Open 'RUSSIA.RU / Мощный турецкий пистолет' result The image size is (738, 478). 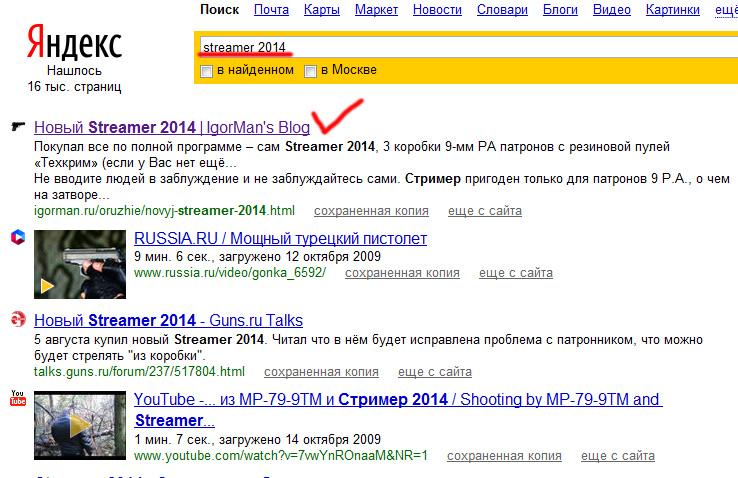[281, 239]
